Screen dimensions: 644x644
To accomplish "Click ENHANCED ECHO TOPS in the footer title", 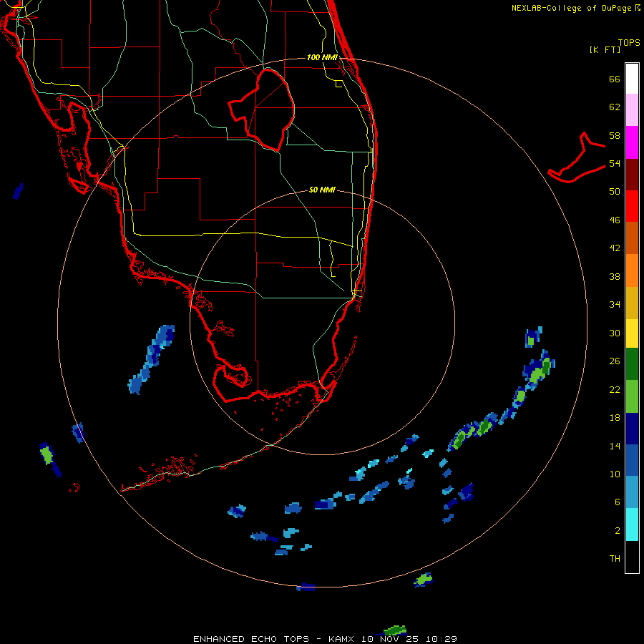I will [x=250, y=639].
